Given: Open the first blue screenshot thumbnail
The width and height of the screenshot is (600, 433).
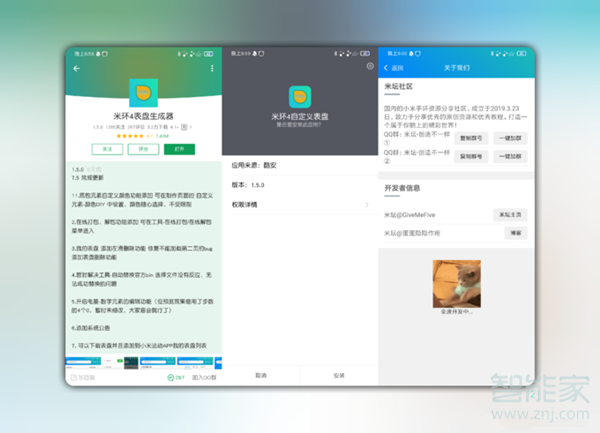Looking at the screenshot, I should point(83,362).
